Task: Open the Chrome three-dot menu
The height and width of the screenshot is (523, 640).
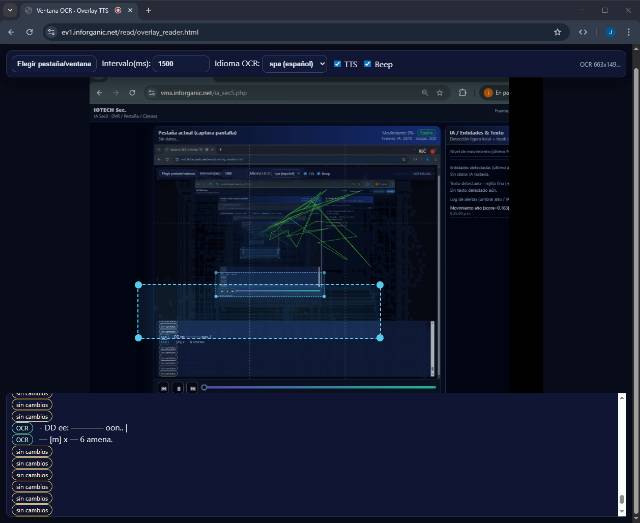Action: [629, 32]
